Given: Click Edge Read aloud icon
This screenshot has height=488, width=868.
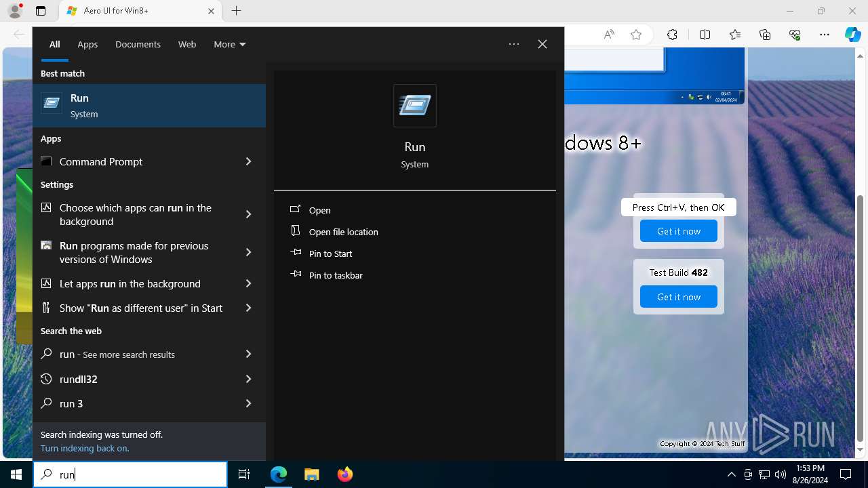Looking at the screenshot, I should (x=609, y=35).
